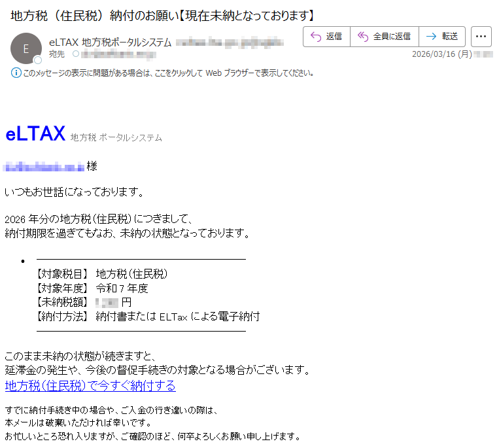Click the eLTAX blue logo in body
The image size is (499, 448).
tap(35, 133)
